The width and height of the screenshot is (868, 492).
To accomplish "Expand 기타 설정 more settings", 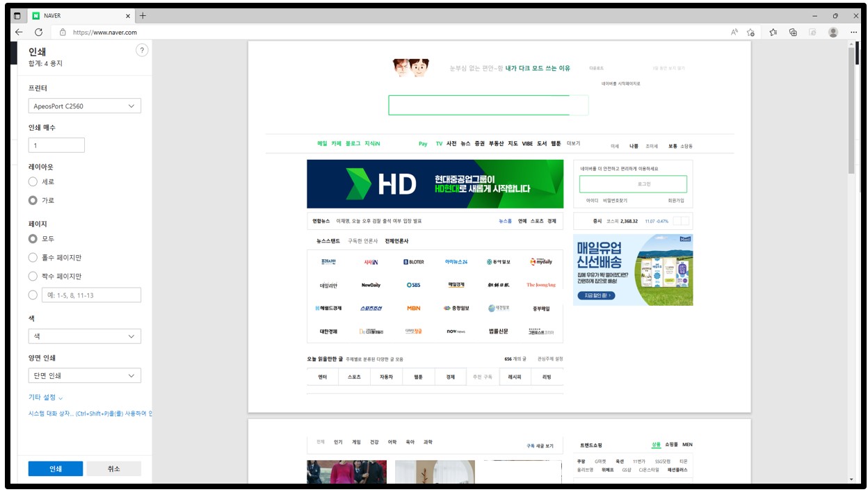I will 46,397.
